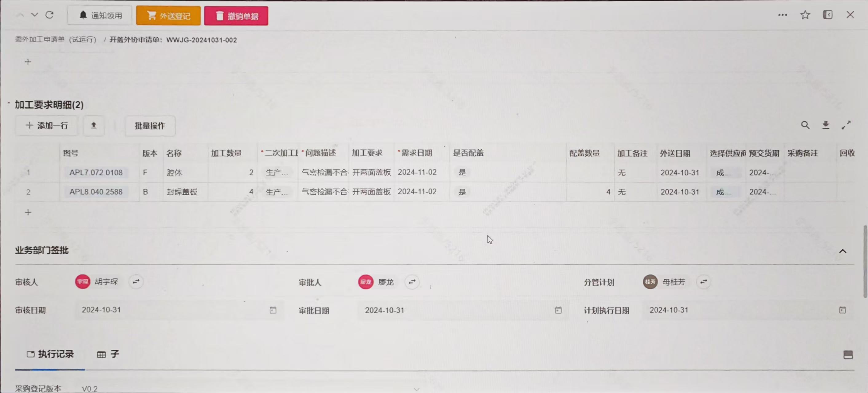
Task: Go to the next record with the down chevron
Action: coord(34,15)
